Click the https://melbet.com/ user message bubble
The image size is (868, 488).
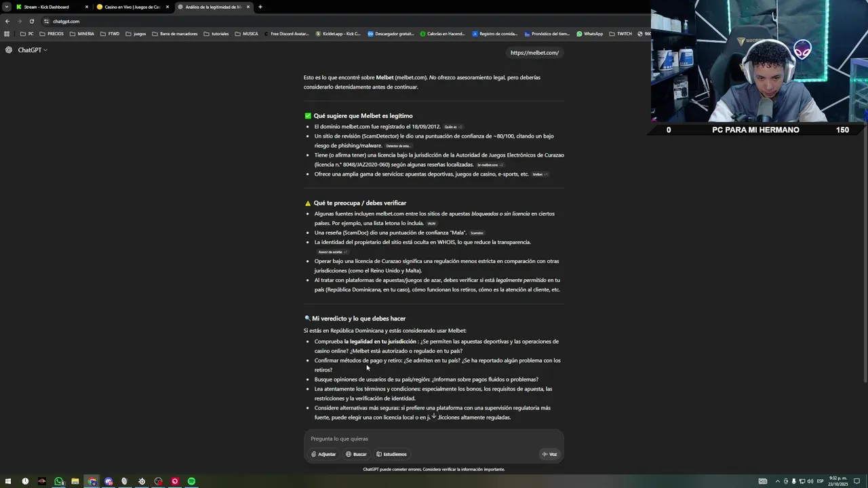pyautogui.click(x=534, y=53)
